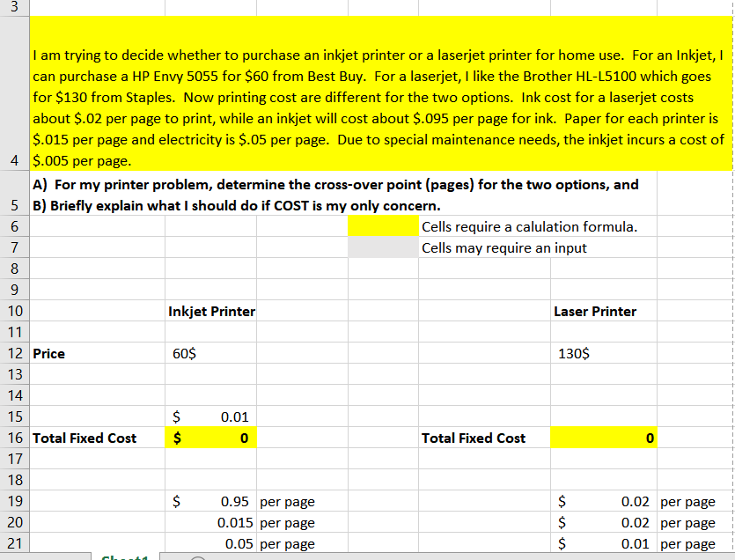The width and height of the screenshot is (735, 560).
Task: Click the 0.05 electricity cost cell
Action: pos(209,543)
